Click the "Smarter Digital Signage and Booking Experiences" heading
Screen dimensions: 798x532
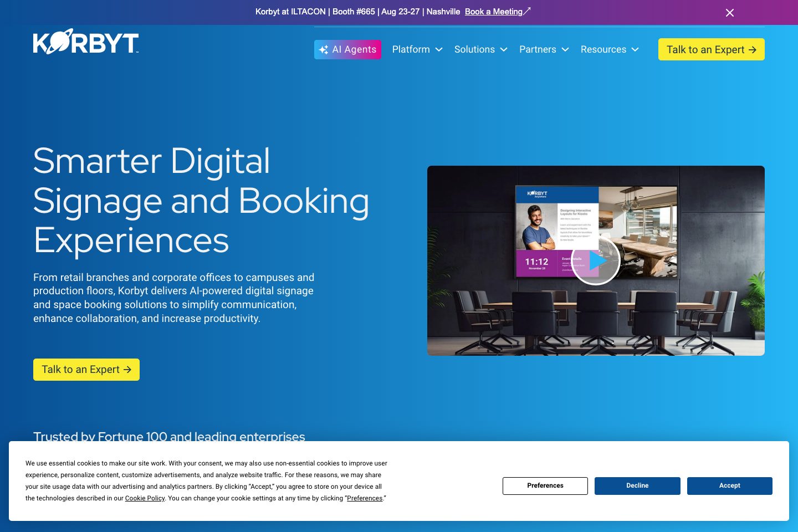pyautogui.click(x=201, y=201)
